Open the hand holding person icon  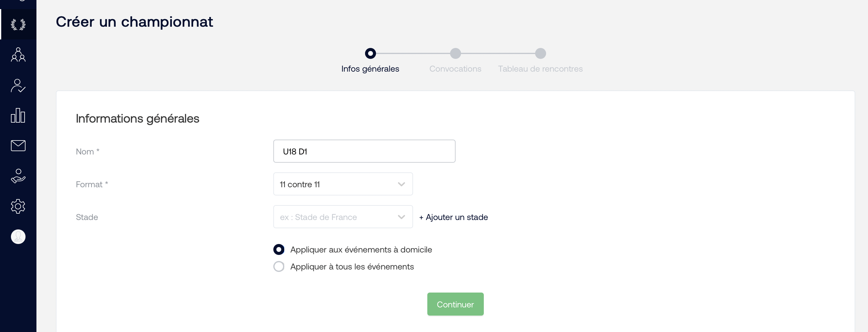[18, 176]
